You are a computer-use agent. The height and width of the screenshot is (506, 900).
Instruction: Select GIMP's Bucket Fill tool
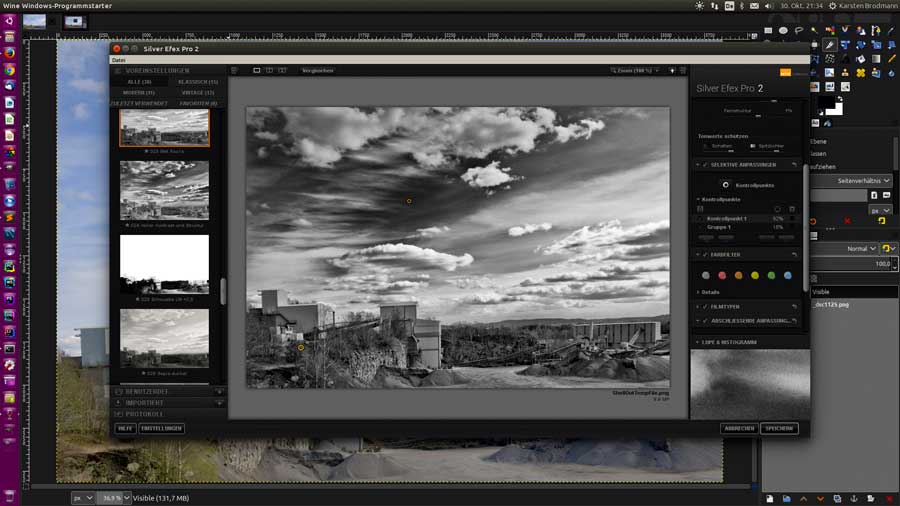coord(860,59)
